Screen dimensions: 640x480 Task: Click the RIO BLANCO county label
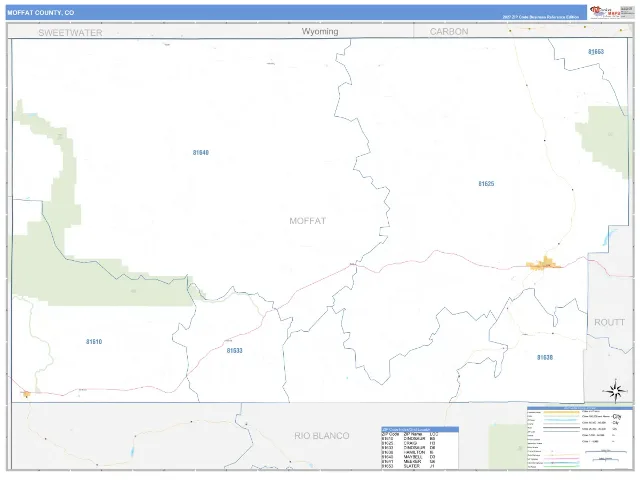tap(322, 436)
